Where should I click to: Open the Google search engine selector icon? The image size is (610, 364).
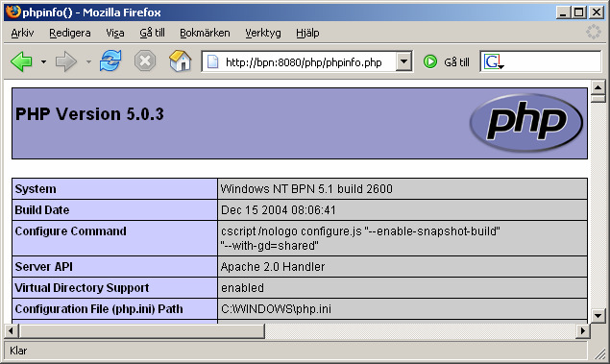point(493,61)
